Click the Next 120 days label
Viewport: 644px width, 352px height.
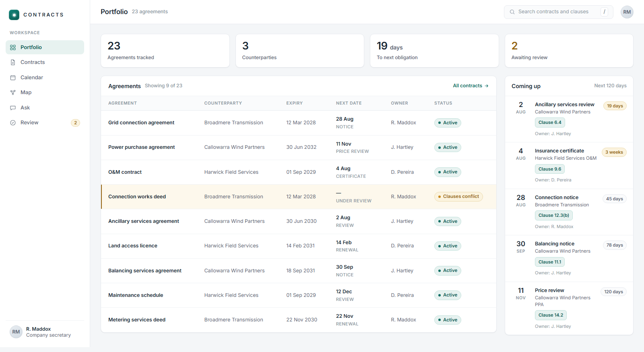click(x=610, y=86)
